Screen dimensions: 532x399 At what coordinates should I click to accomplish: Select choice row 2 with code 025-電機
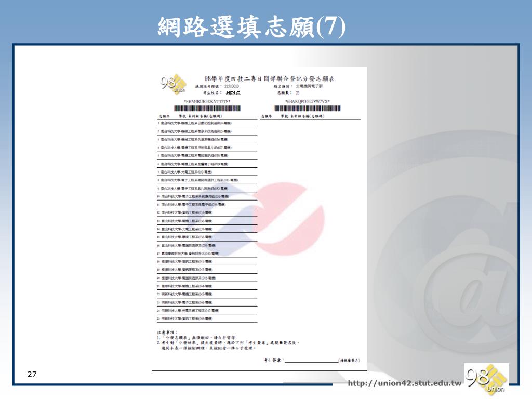(x=207, y=131)
